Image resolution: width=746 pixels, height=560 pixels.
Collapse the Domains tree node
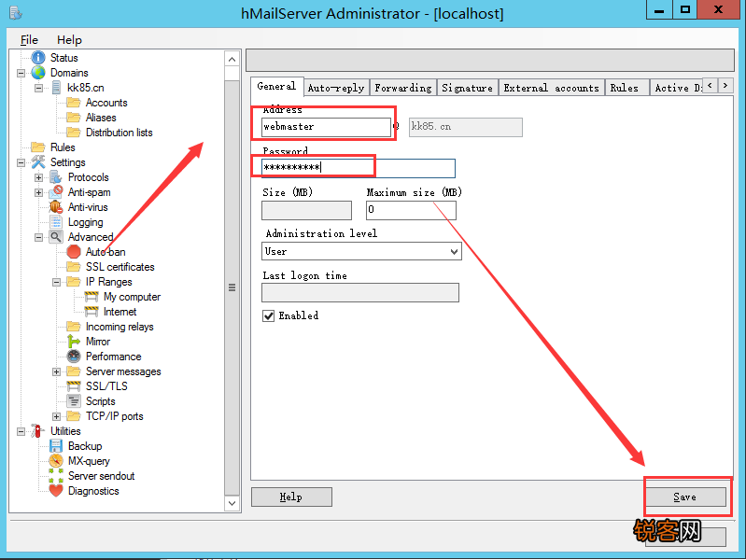click(21, 74)
